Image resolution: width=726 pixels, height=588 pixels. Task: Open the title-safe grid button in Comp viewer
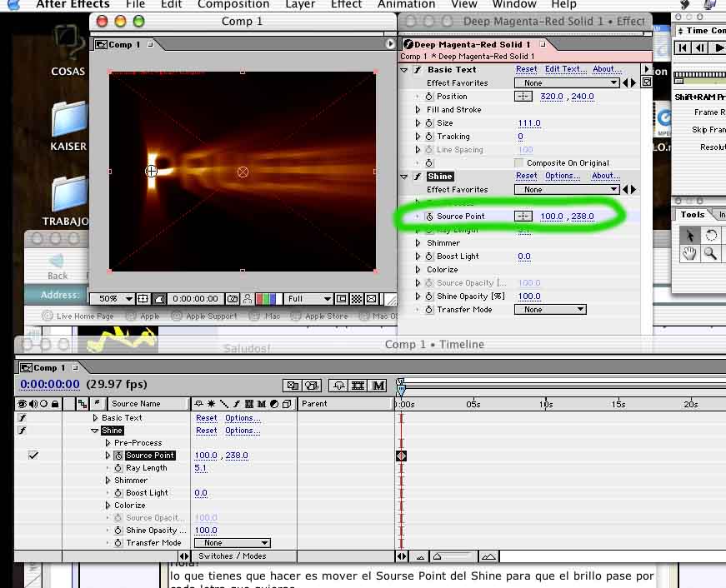[143, 299]
